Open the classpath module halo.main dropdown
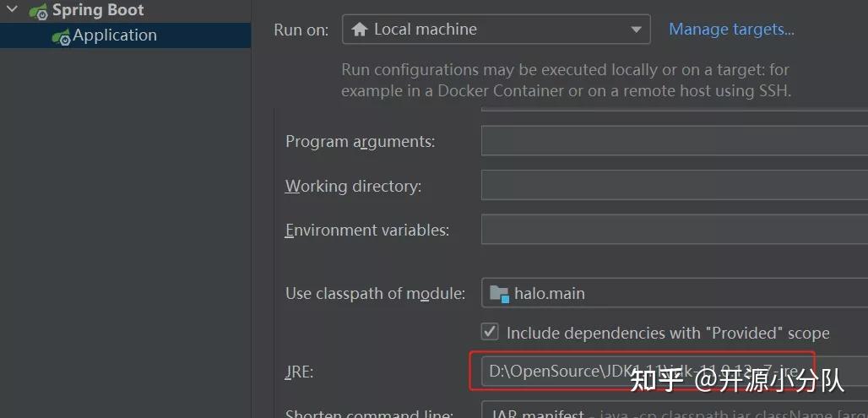 [675, 292]
